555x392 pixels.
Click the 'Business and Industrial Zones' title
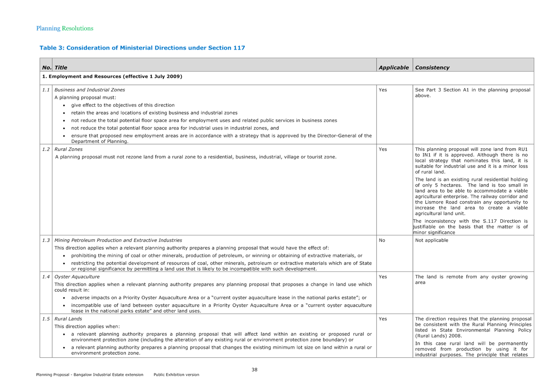(x=89, y=90)
